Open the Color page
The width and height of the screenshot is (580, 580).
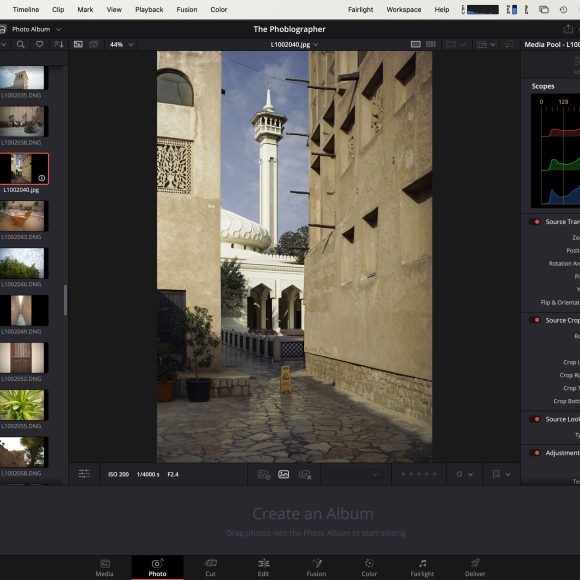point(369,567)
